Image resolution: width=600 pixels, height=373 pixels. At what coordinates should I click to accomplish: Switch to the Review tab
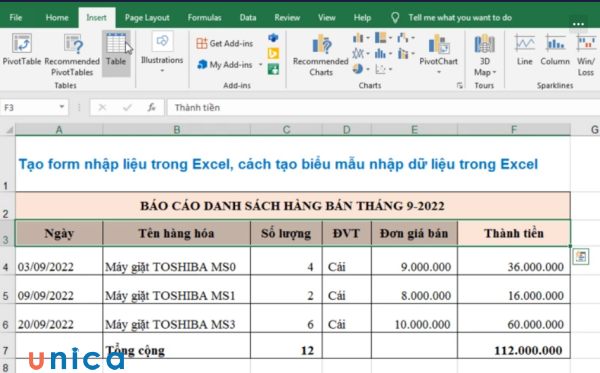[x=287, y=18]
